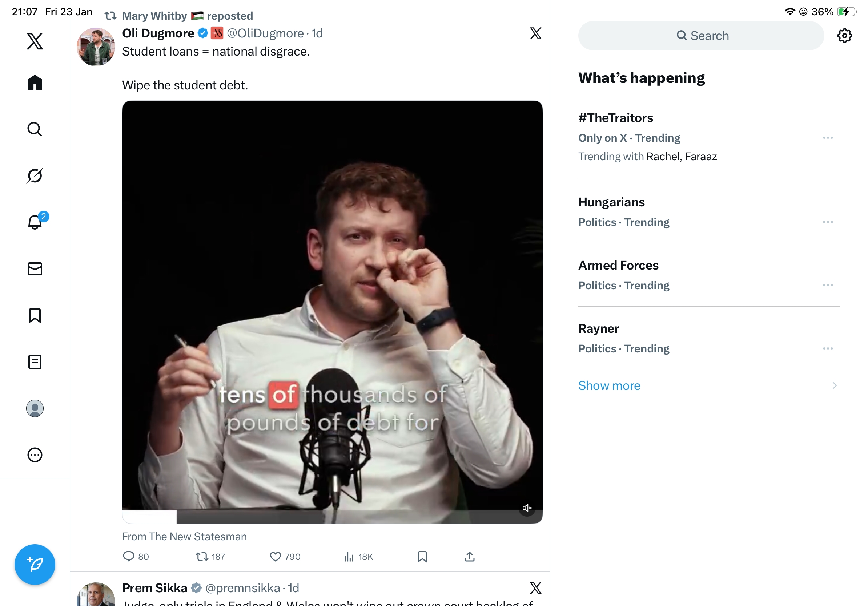Open the Armed Forces trending topic
The width and height of the screenshot is (868, 606).
[619, 266]
